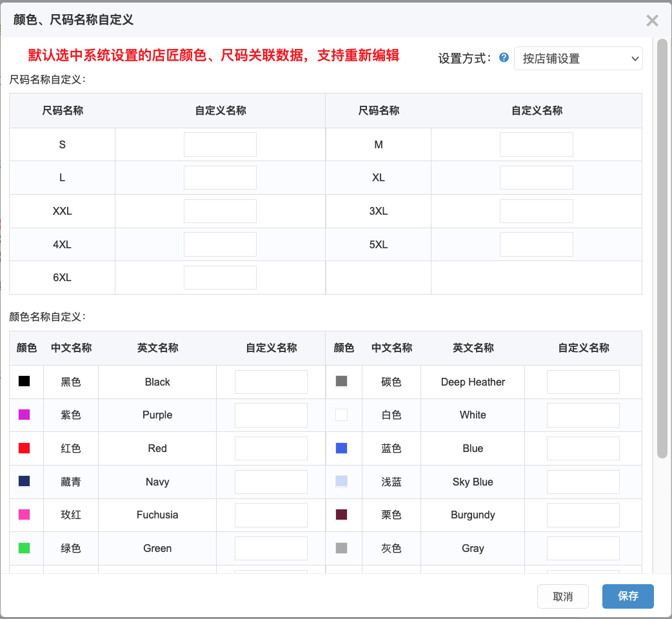Click the 绿色 Chinese name cell
The image size is (672, 619).
pos(71,548)
